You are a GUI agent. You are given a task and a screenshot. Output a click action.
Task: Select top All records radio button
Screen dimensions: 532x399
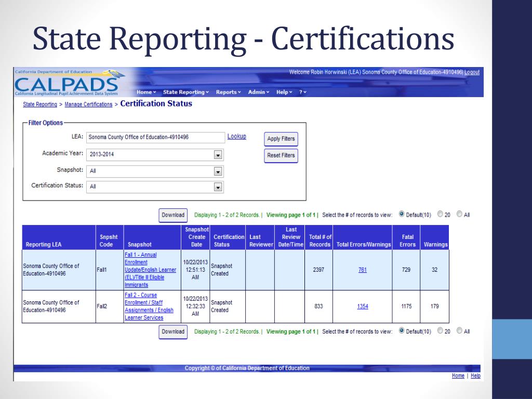(x=459, y=214)
